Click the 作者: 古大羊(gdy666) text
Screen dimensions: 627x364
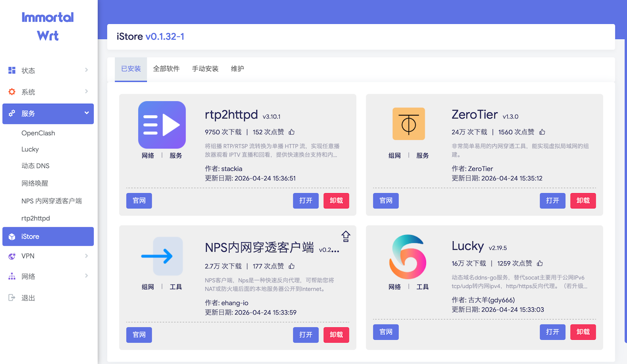483,300
